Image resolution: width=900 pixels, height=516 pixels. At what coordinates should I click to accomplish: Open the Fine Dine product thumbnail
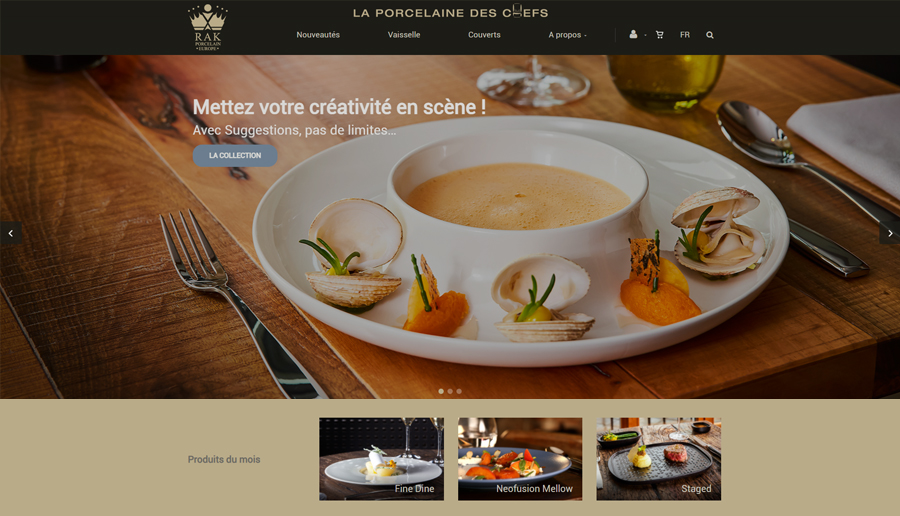pos(382,459)
